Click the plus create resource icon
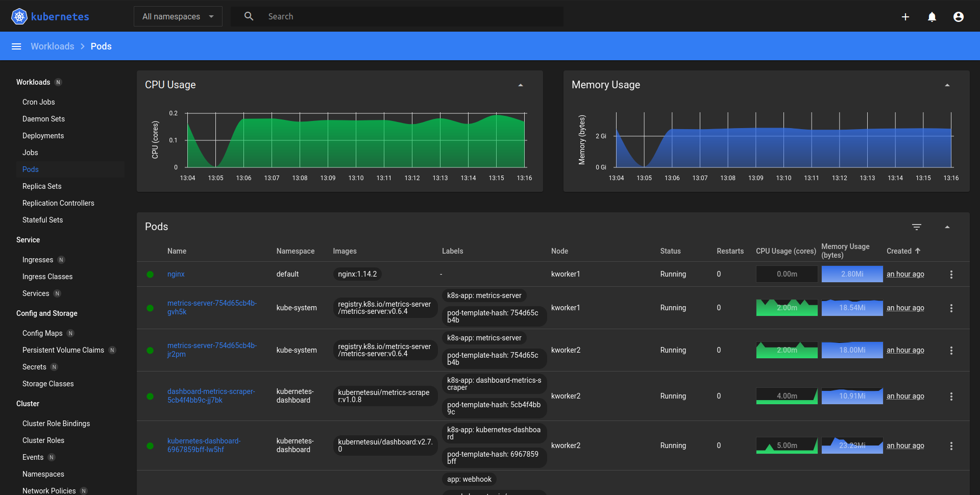The image size is (980, 495). [905, 17]
